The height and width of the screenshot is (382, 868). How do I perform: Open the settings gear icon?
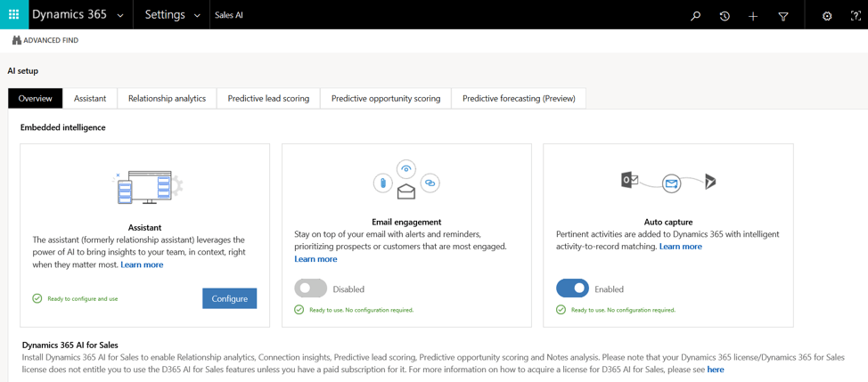tap(827, 16)
